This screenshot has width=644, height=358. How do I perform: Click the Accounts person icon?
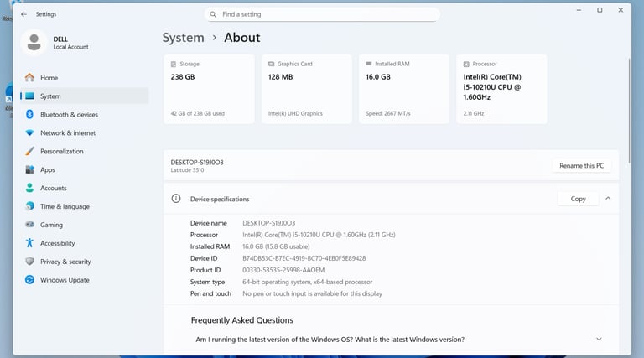[x=29, y=188]
